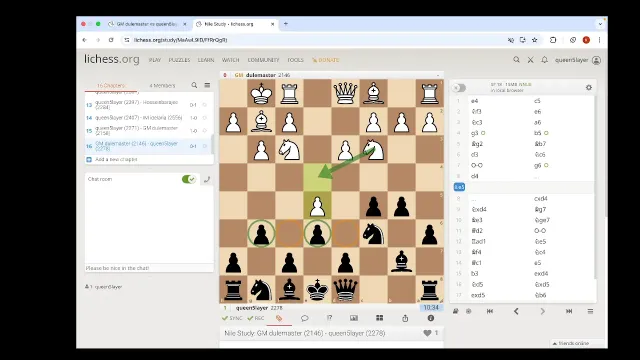Screen dimensions: 640x360
Task: Open the TOOLS menu dropdown
Action: pos(295,60)
